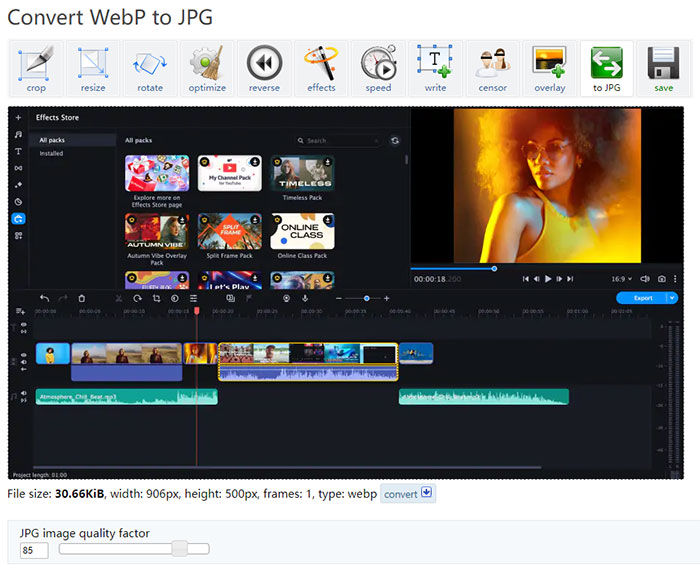Click the convert button

click(408, 494)
